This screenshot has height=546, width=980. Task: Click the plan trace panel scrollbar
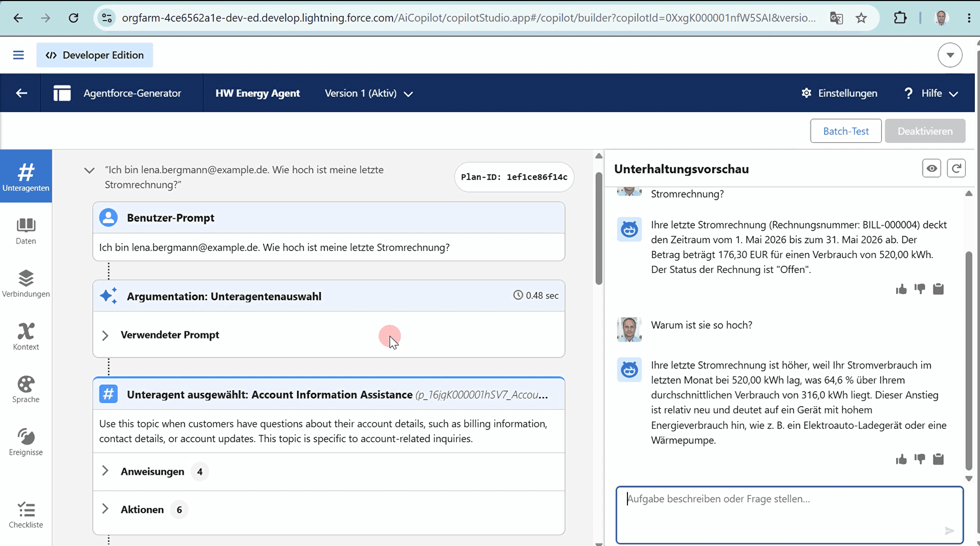(x=599, y=228)
